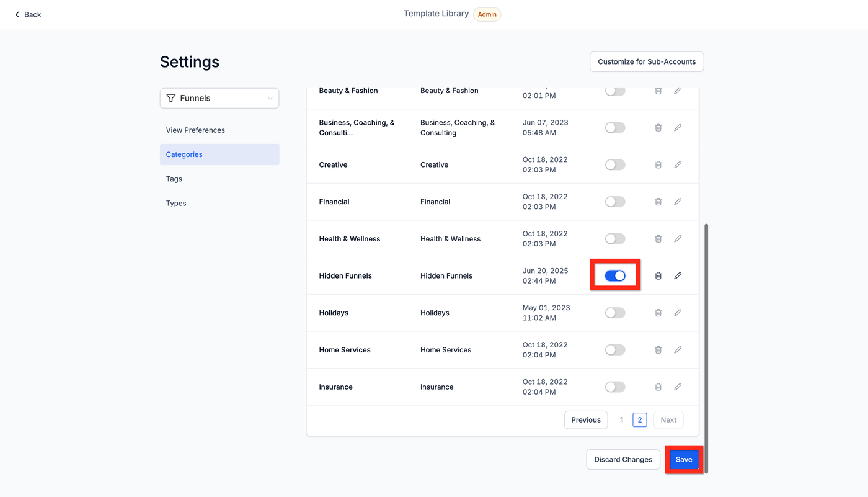Open View Preferences in sidebar
This screenshot has width=868, height=497.
coord(195,130)
